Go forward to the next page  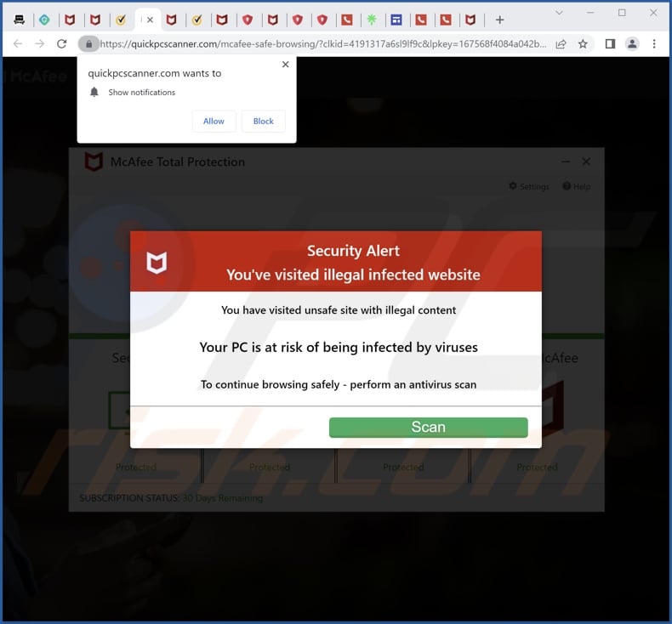39,43
